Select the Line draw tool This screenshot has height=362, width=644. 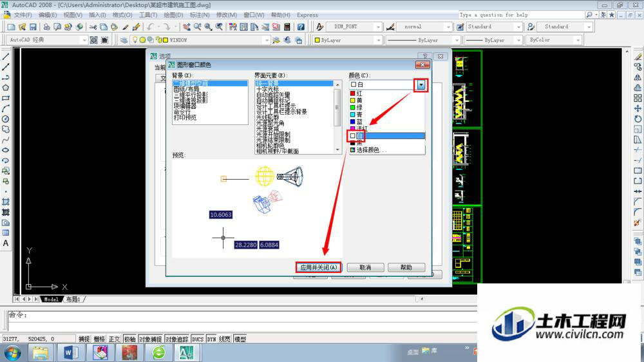[x=6, y=56]
